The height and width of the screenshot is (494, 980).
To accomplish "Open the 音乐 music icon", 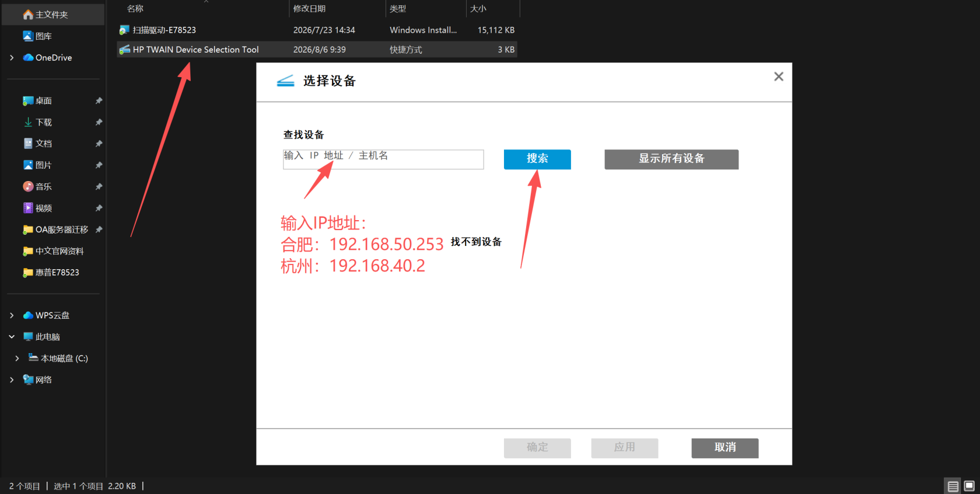I will point(28,186).
